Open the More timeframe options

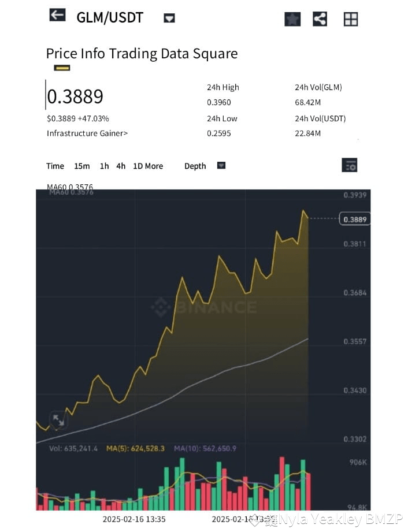155,166
